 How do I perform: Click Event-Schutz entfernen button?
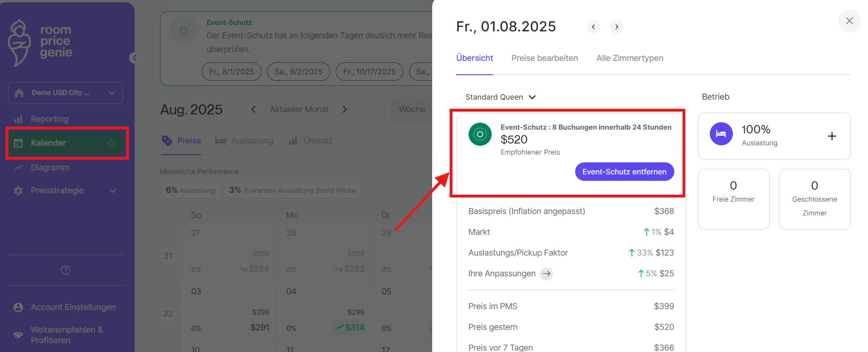tap(624, 172)
